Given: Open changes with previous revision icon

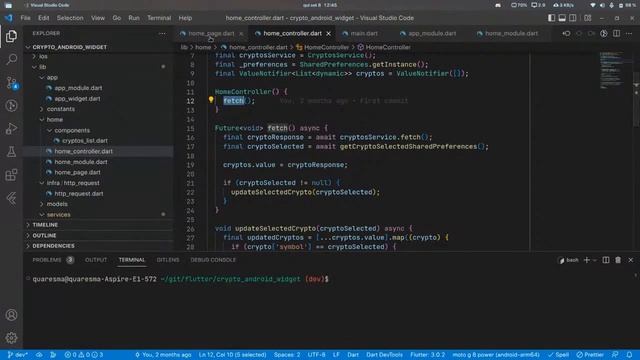Looking at the screenshot, I should pyautogui.click(x=566, y=33).
